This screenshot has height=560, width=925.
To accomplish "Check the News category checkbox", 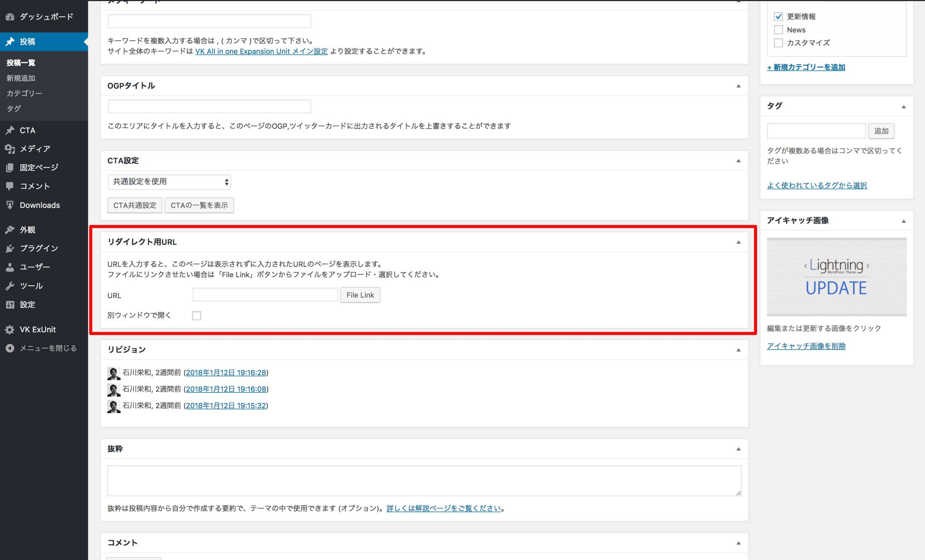I will (778, 30).
